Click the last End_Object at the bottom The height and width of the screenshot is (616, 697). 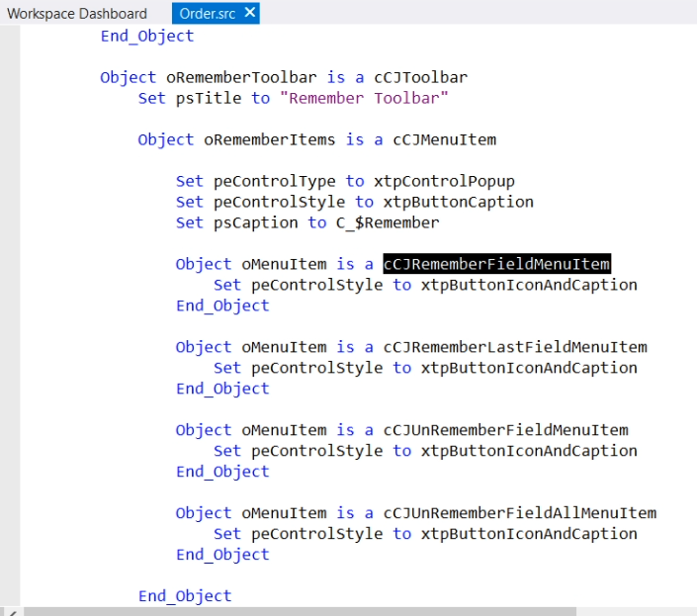[x=185, y=595]
